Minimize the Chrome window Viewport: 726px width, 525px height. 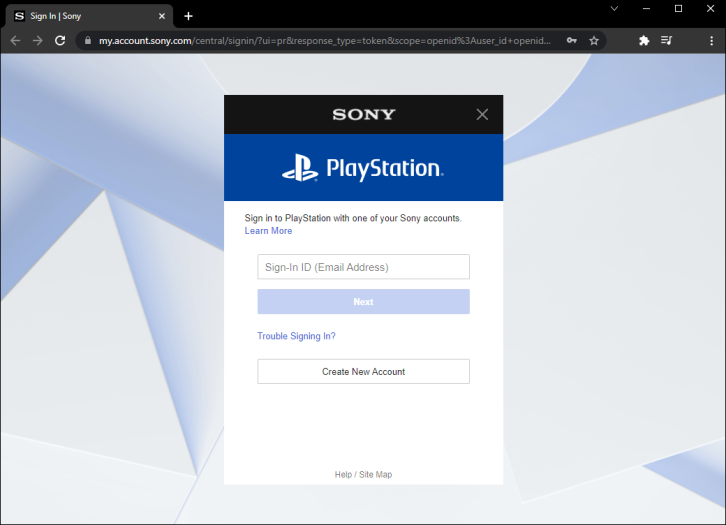[646, 8]
